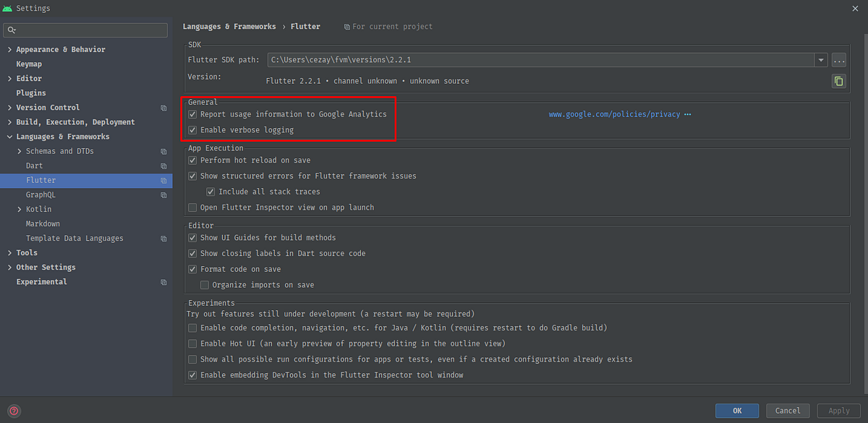Open the GraphQL settings page
This screenshot has width=868, height=423.
coord(42,195)
